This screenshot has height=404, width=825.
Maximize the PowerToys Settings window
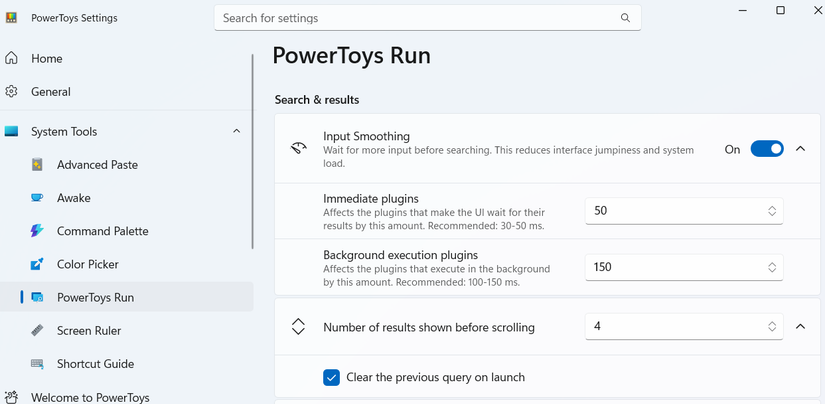coord(781,10)
